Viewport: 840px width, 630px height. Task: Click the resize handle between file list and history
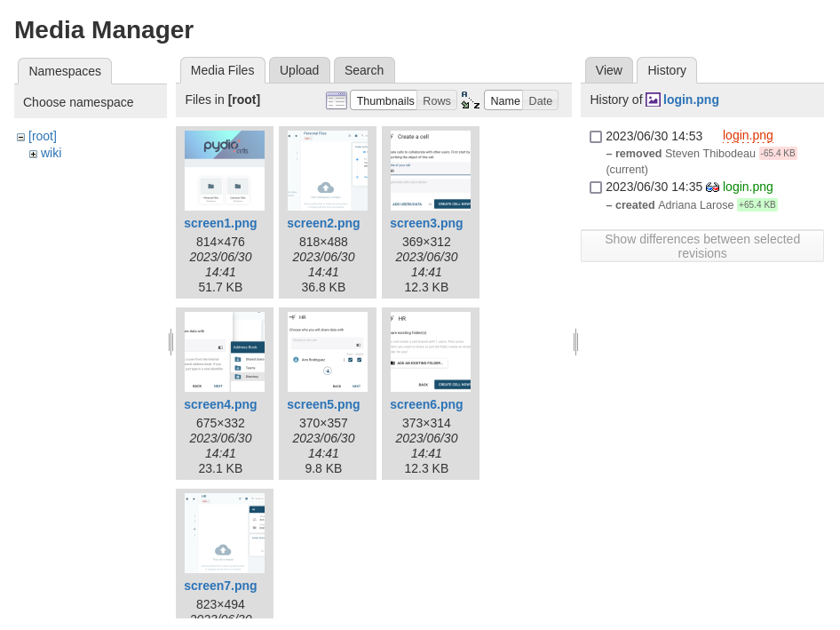576,341
